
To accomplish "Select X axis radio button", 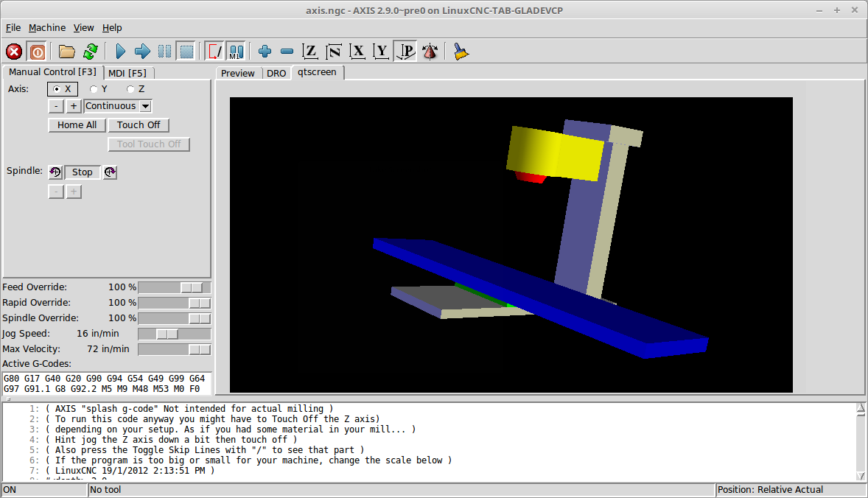I will pos(63,88).
